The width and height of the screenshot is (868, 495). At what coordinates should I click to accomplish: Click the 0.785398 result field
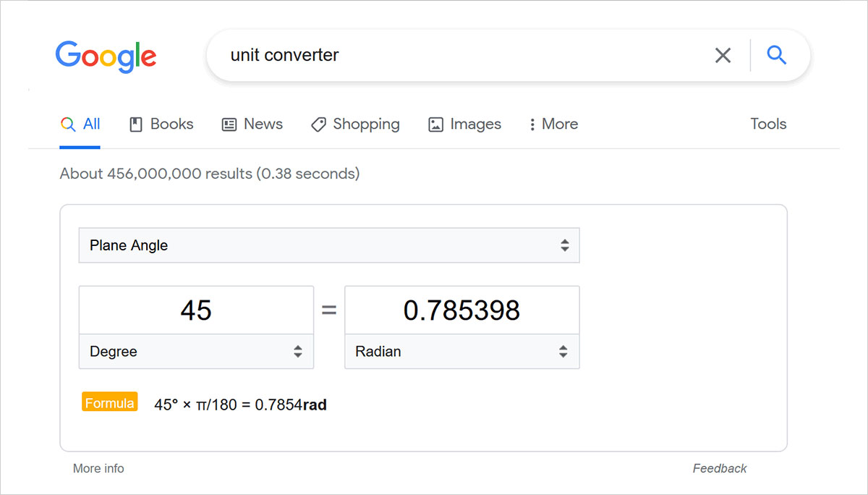pyautogui.click(x=462, y=310)
